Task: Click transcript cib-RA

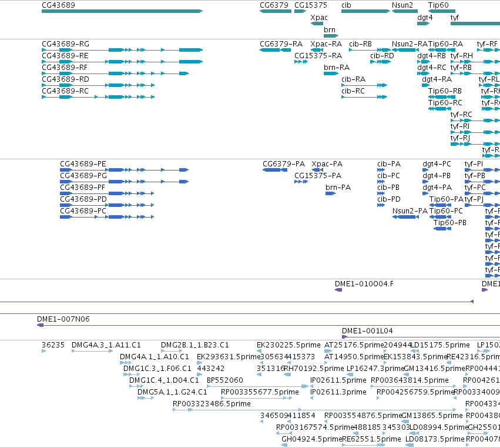Action: click(364, 85)
